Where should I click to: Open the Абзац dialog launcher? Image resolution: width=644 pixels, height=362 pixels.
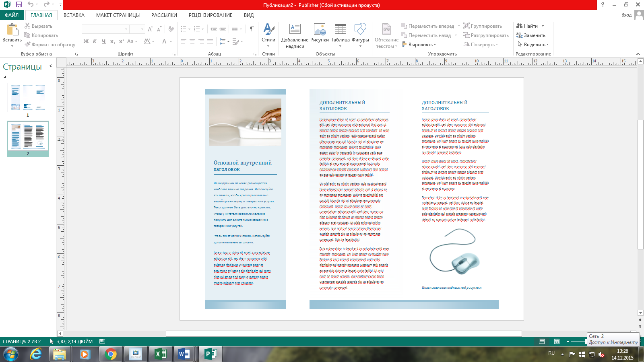click(x=255, y=54)
